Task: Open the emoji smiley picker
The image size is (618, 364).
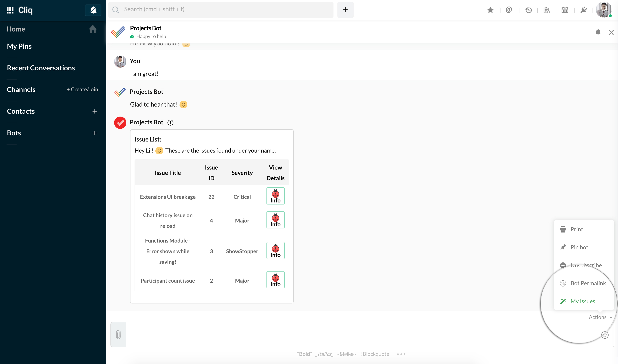Action: [x=605, y=335]
